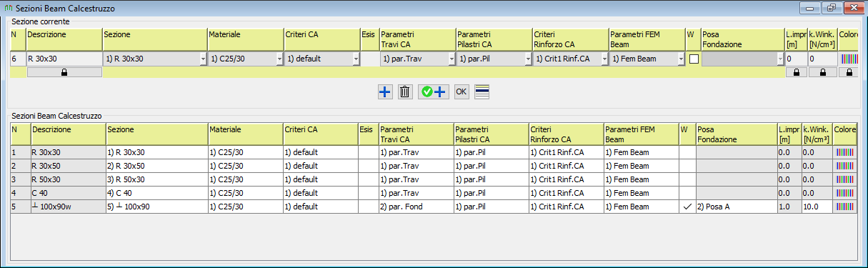This screenshot has width=868, height=268.
Task: Click the lock under Colore swatch
Action: pos(848,72)
